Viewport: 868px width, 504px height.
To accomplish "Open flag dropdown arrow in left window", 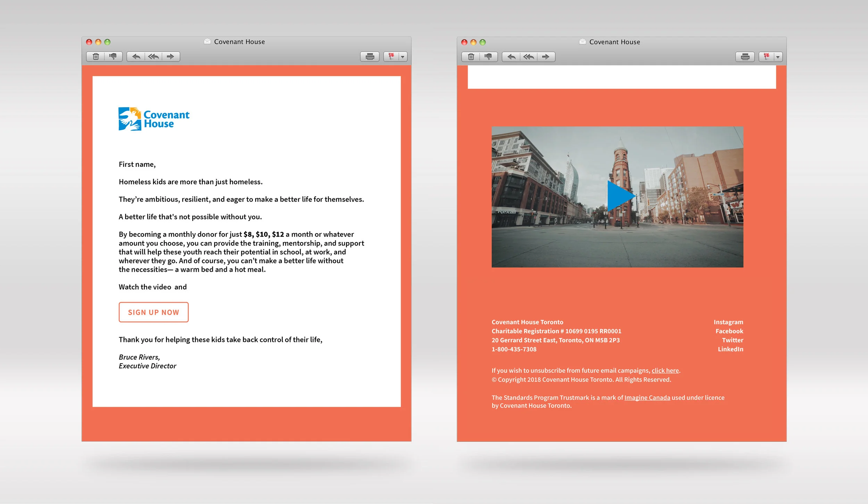I will (x=403, y=57).
